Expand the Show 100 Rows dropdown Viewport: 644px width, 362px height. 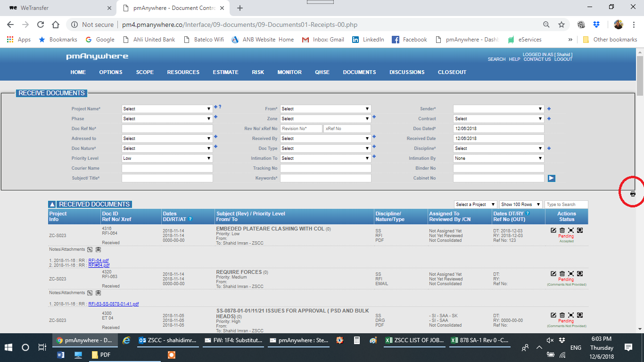520,205
